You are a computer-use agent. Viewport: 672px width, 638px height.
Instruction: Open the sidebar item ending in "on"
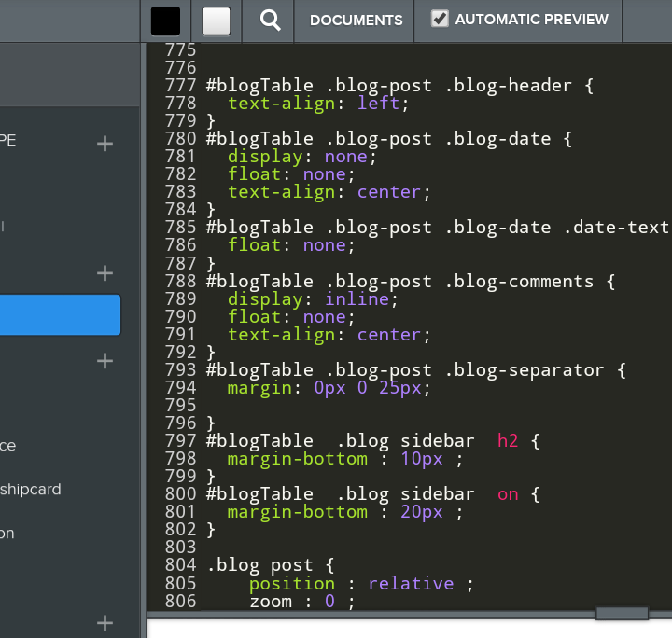[x=8, y=533]
